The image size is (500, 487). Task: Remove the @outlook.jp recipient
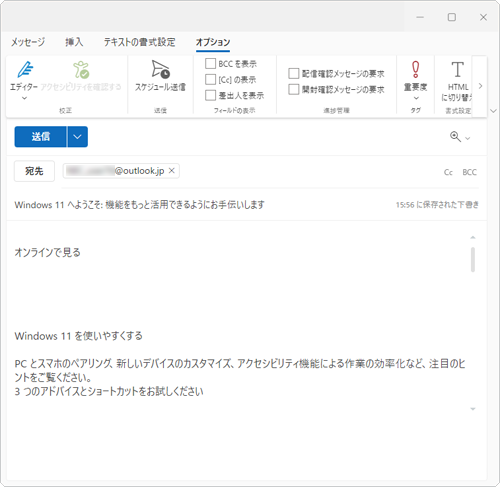click(172, 171)
